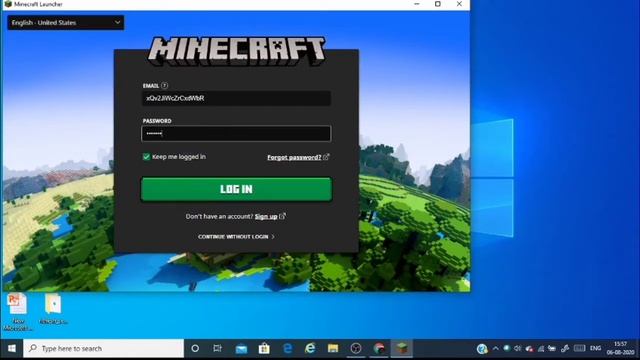Toggle the Keep me logged in checkbox
Screen dimensions: 640x360
pyautogui.click(x=146, y=157)
